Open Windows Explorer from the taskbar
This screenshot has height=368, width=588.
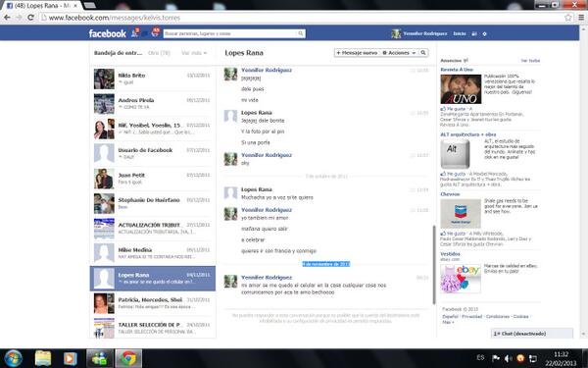(43, 358)
